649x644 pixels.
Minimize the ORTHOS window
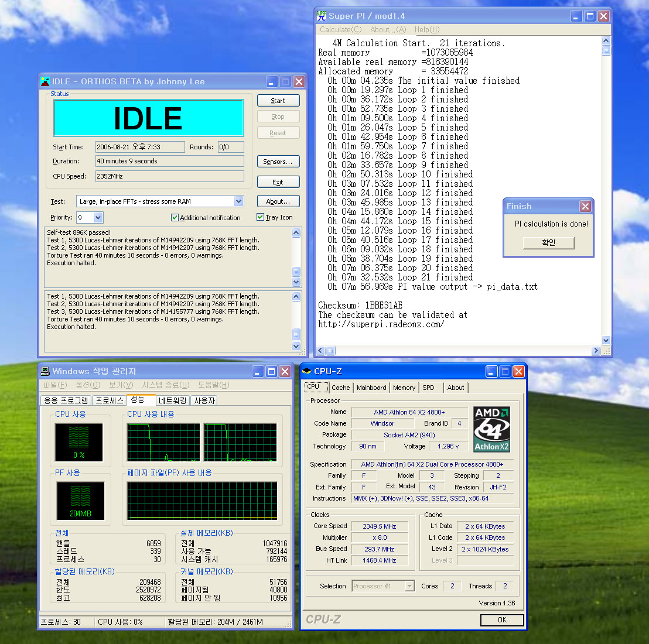(272, 81)
